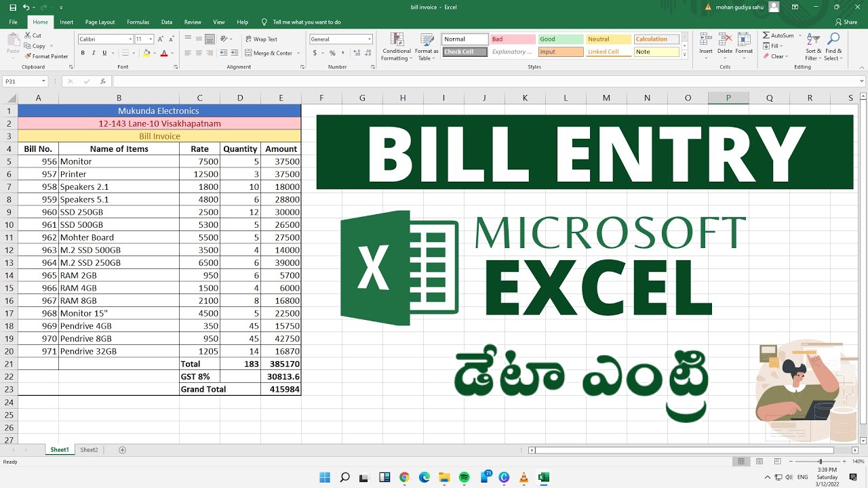This screenshot has width=868, height=488.
Task: Click the Save icon in title bar
Action: [x=13, y=7]
